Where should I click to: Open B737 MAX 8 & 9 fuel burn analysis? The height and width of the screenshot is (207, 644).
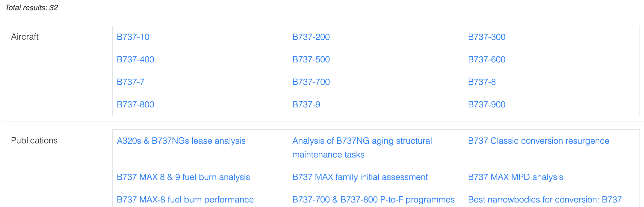click(183, 177)
